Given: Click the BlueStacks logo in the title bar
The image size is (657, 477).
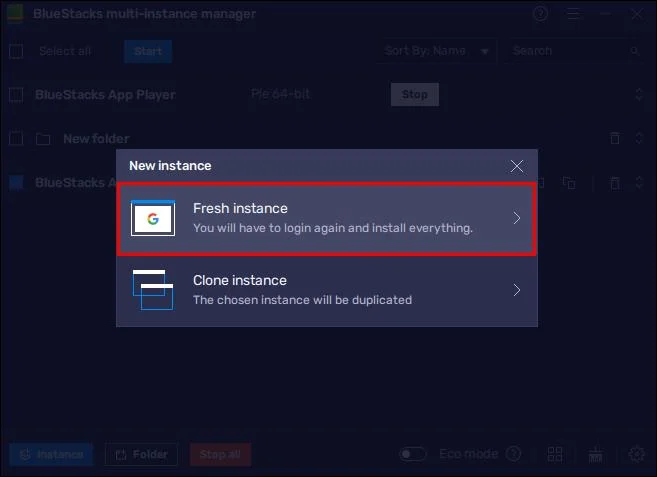Looking at the screenshot, I should (16, 13).
